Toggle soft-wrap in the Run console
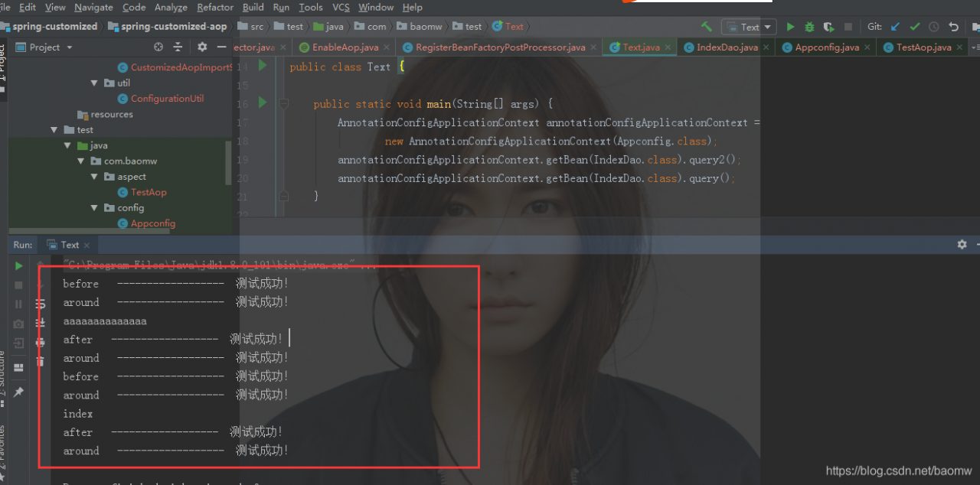Image resolution: width=980 pixels, height=485 pixels. point(41,304)
